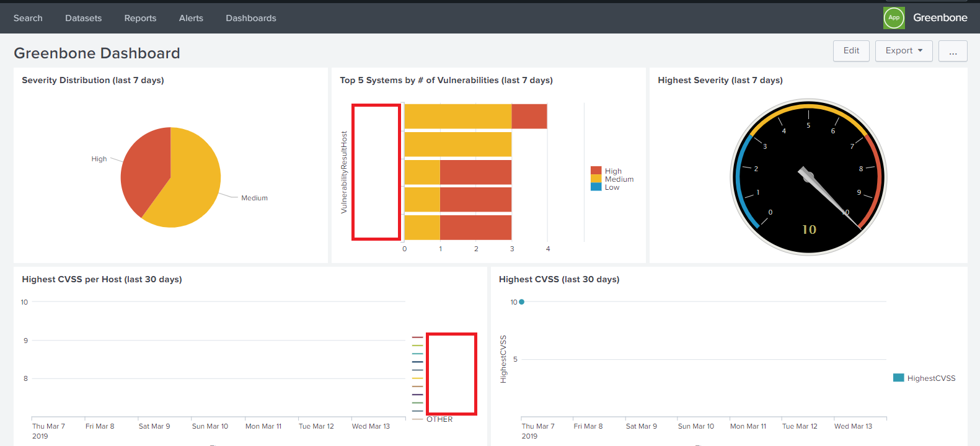Viewport: 980px width, 446px height.
Task: Click the Highest CVSS (last 30 days) title
Action: [x=559, y=279]
